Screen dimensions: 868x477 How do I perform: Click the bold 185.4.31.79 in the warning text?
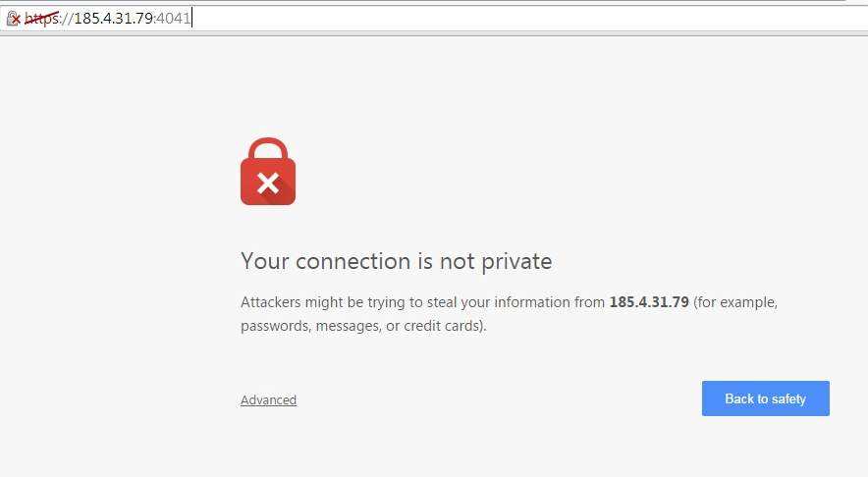[x=649, y=302]
